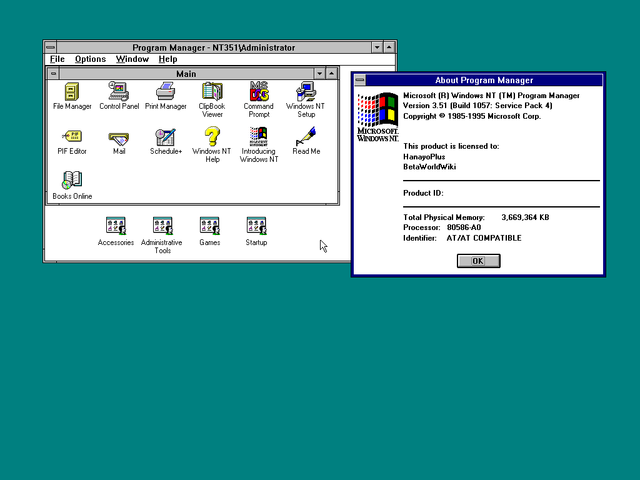Click OK in About Program Manager
640x480 pixels.
(478, 261)
